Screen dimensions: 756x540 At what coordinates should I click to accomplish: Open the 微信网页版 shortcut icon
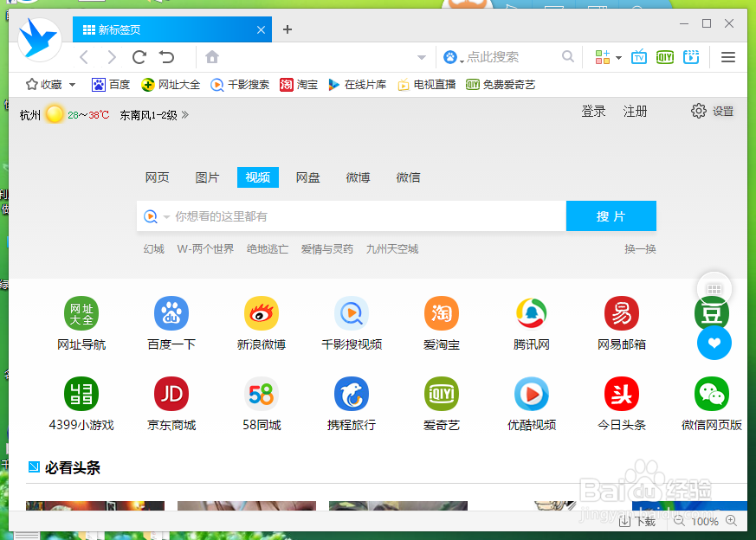(712, 394)
